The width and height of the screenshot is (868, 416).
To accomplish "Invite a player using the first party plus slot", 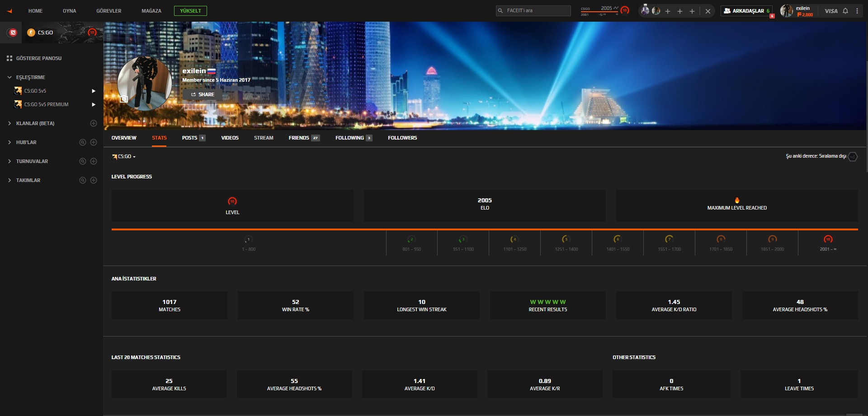I will pos(668,11).
